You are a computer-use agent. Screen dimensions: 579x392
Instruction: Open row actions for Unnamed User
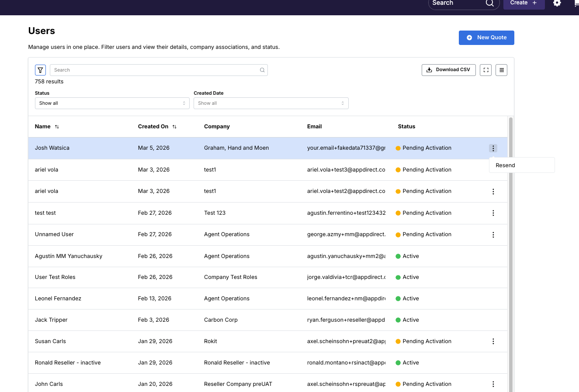point(493,235)
